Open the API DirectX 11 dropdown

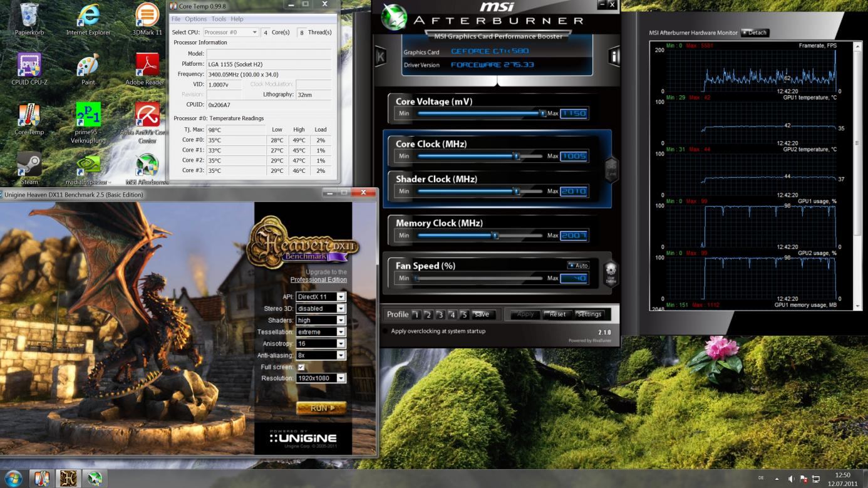tap(321, 297)
